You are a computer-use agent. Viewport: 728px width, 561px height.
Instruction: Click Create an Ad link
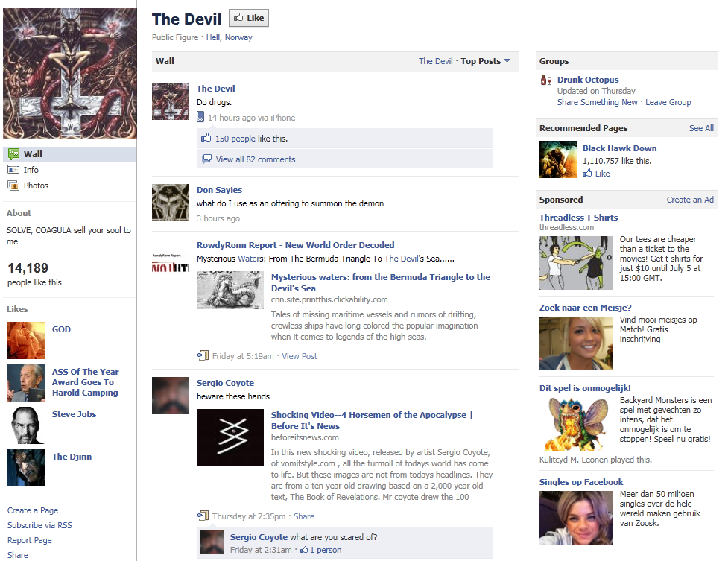(x=690, y=200)
